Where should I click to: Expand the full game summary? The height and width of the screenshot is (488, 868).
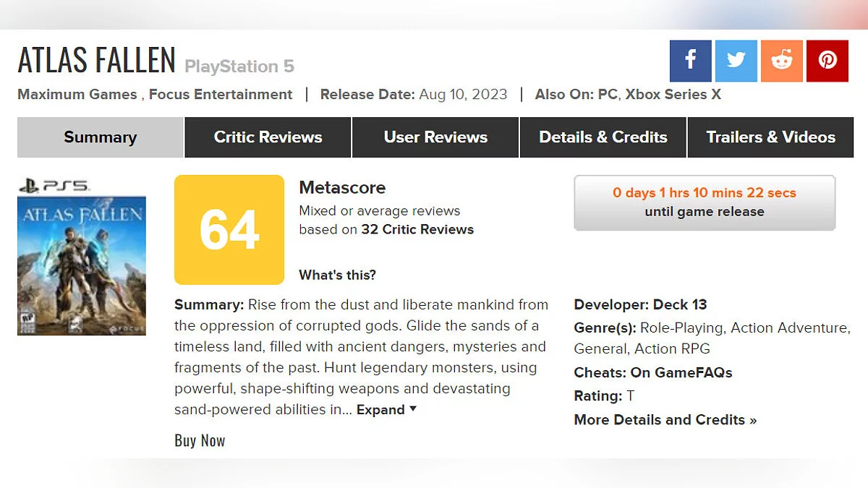pos(380,410)
